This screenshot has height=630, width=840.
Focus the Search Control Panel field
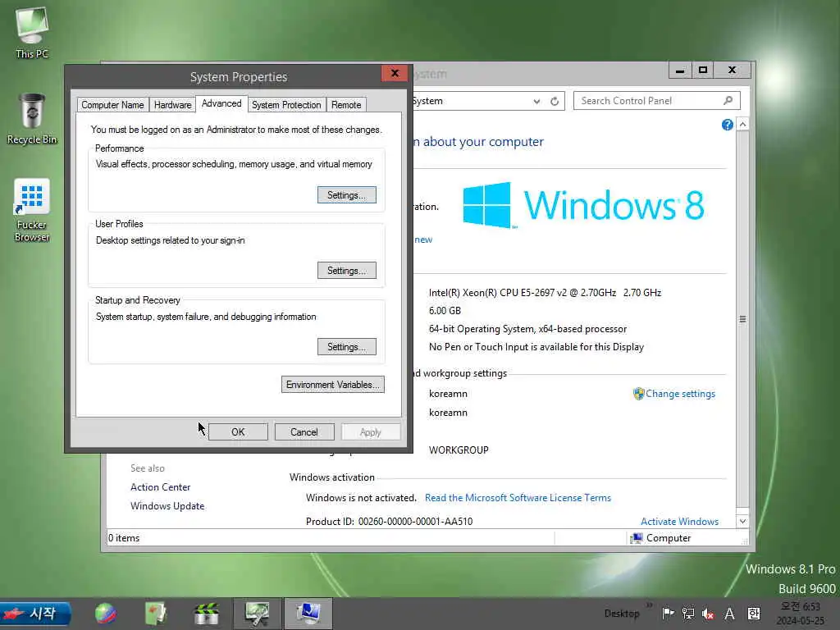657,101
